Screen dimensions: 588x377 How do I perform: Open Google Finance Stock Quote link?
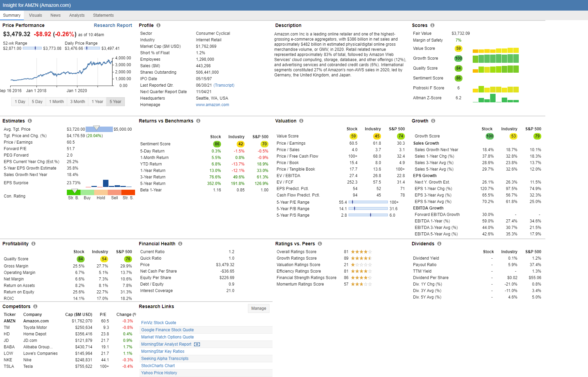167,330
